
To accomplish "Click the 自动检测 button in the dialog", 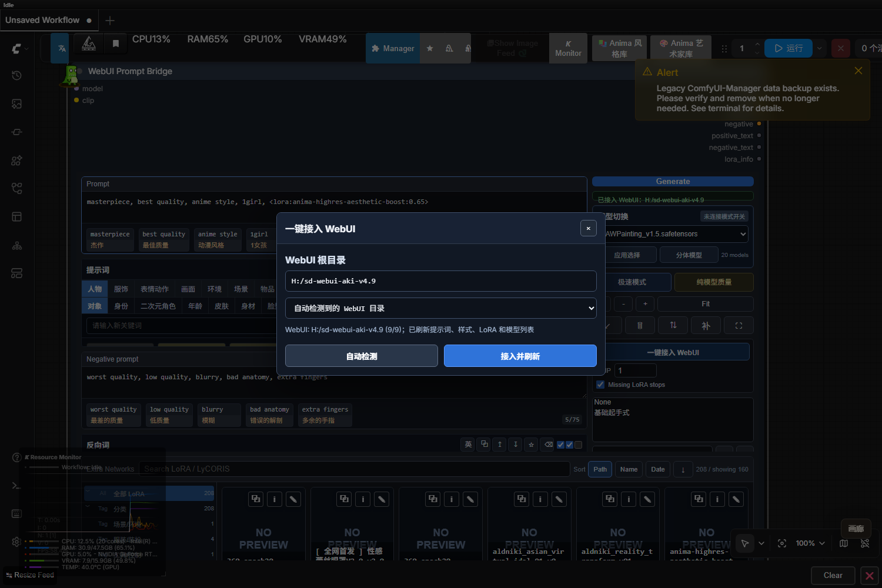I will (x=362, y=356).
